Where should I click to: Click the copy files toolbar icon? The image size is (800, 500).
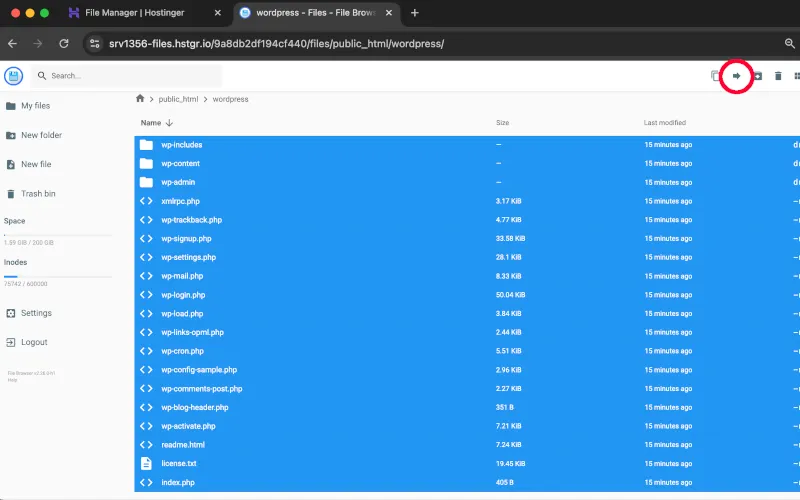point(715,76)
